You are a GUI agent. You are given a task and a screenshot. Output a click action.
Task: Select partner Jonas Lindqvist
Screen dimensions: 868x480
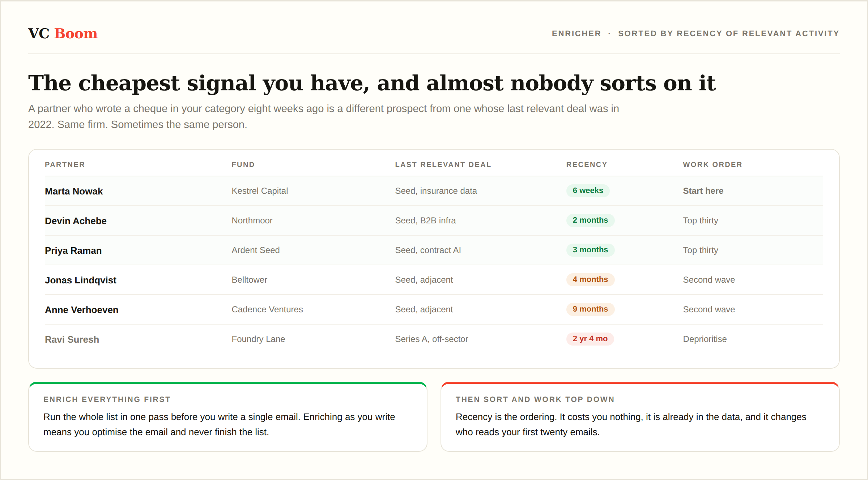point(80,280)
